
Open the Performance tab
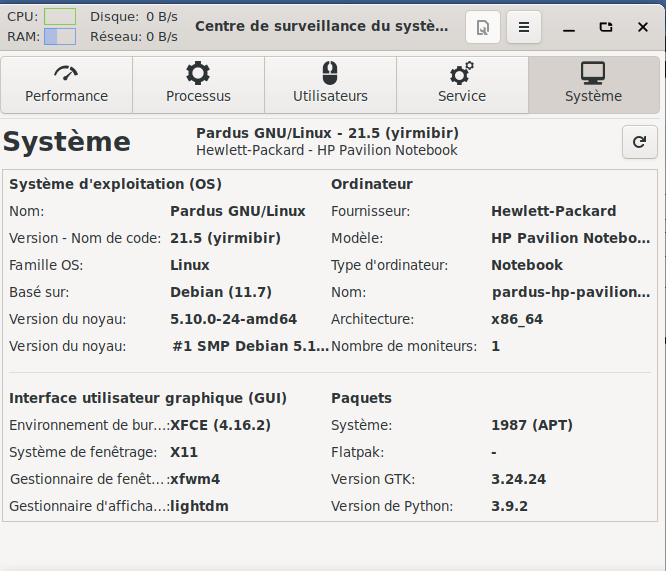coord(67,85)
